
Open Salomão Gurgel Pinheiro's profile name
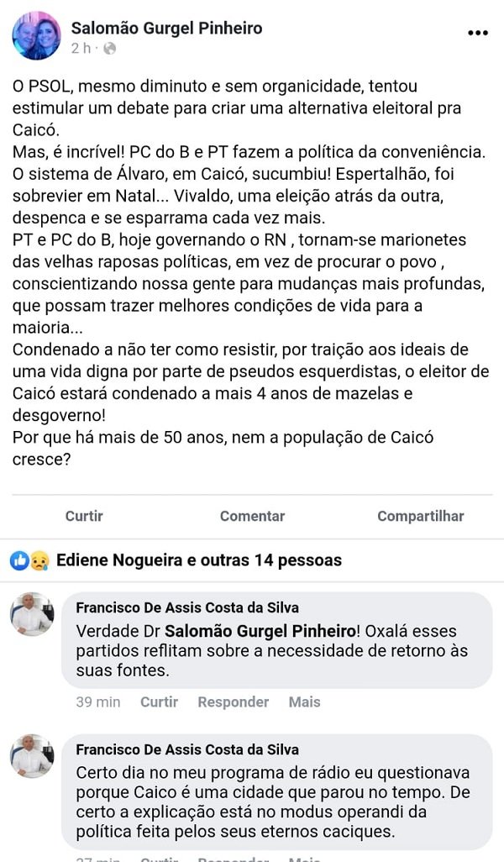(166, 28)
